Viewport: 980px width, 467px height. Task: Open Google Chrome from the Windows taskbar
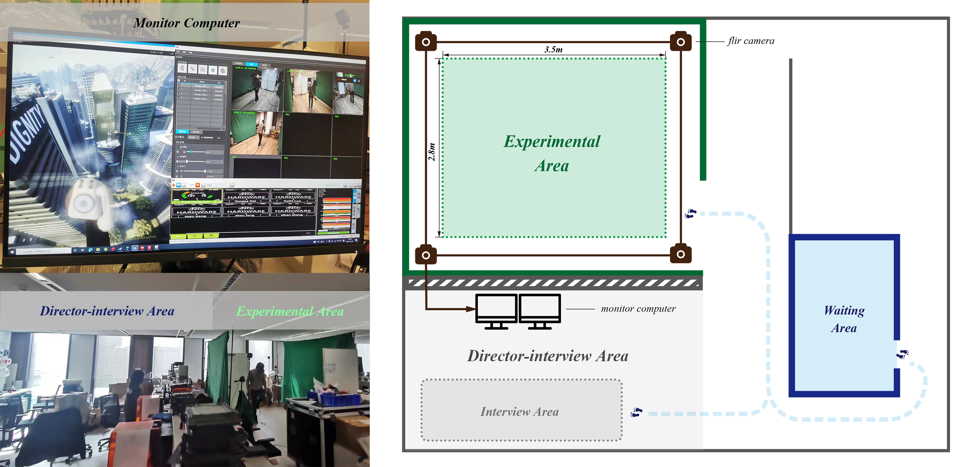point(105,250)
